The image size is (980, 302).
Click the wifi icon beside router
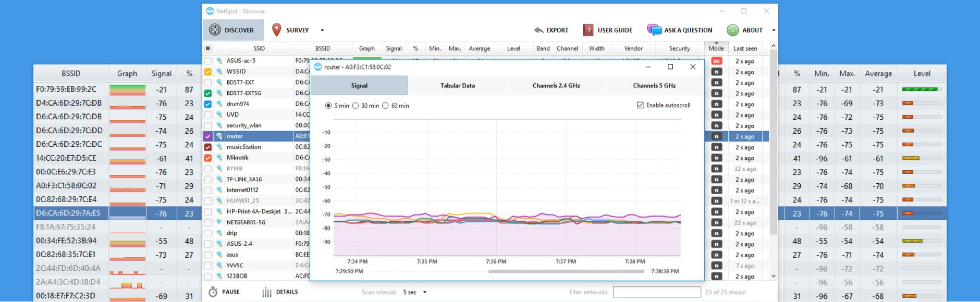(219, 136)
